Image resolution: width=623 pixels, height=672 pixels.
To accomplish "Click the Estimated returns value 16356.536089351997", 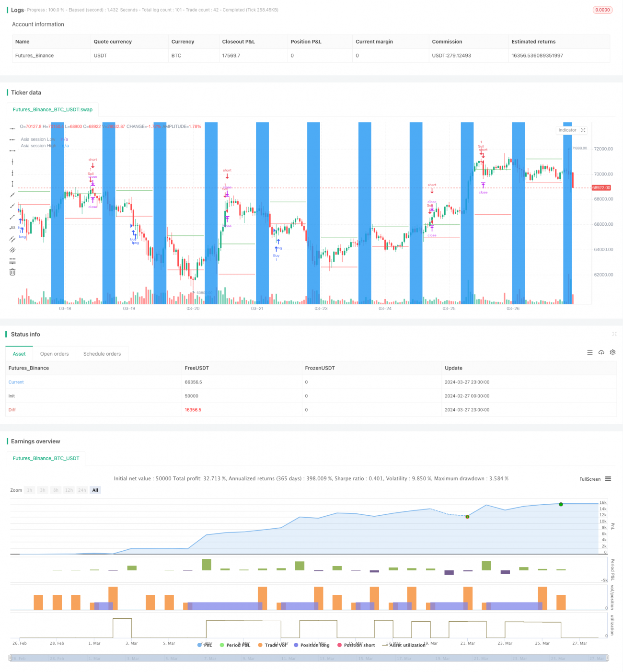I will [537, 56].
